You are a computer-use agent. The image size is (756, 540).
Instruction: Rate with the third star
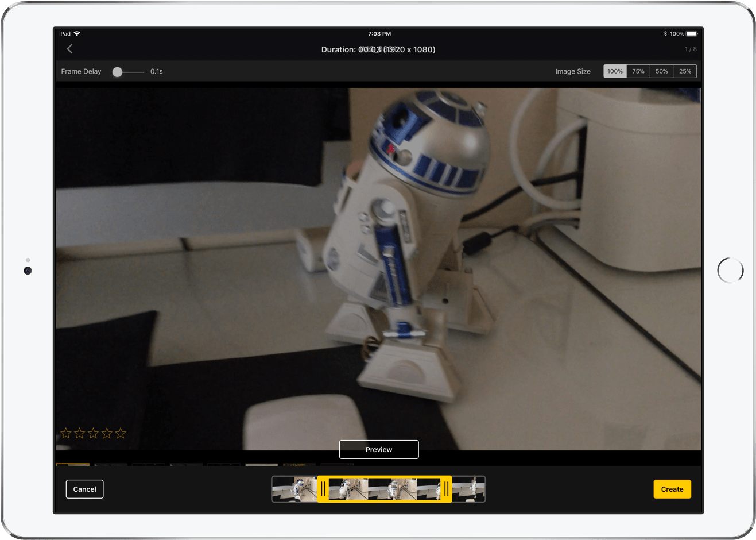tap(94, 433)
